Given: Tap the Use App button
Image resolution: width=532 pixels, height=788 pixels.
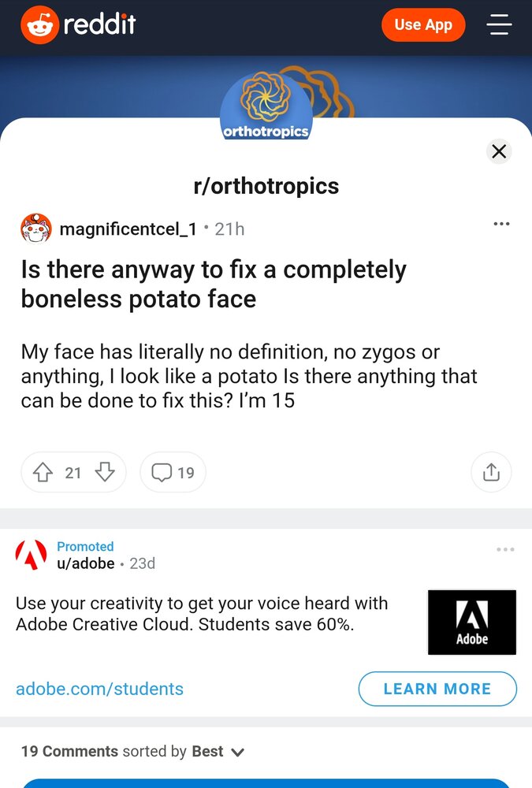Looking at the screenshot, I should click(x=423, y=24).
